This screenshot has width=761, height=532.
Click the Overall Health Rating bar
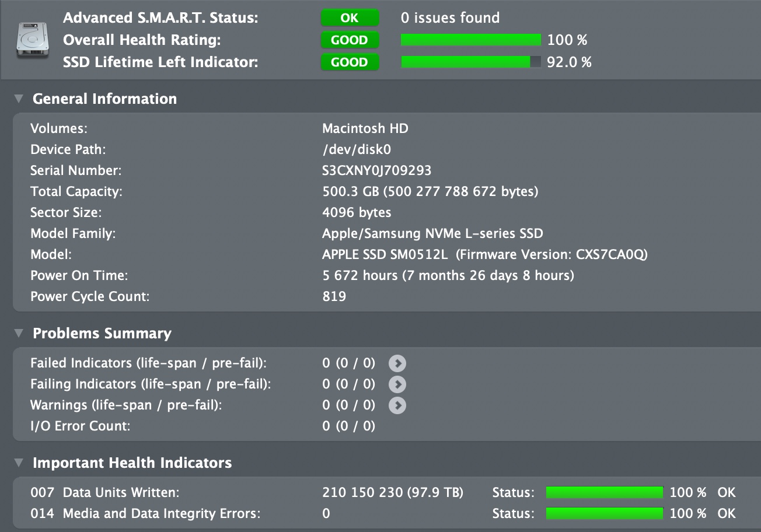[471, 40]
